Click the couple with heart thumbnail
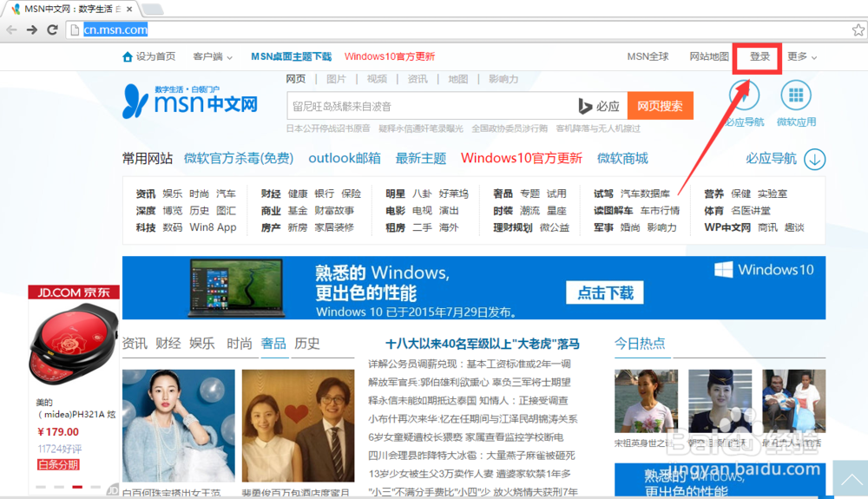The width and height of the screenshot is (868, 499). (x=298, y=425)
